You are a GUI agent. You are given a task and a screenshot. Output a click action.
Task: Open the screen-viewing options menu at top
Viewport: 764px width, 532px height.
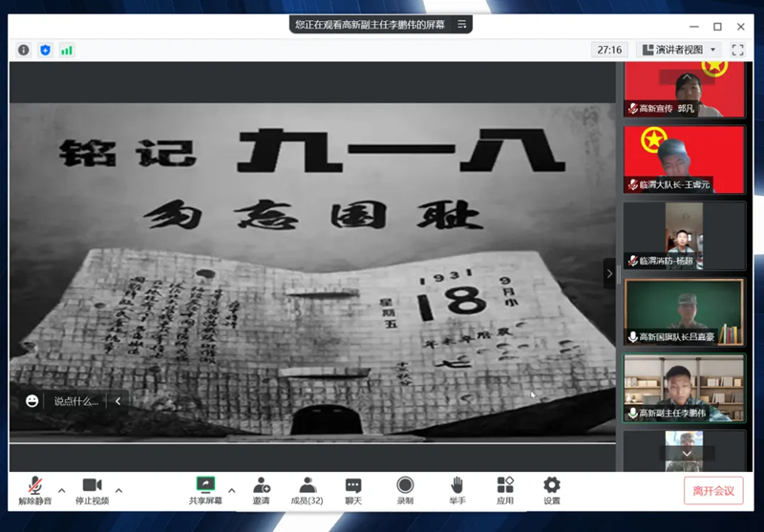(x=462, y=25)
